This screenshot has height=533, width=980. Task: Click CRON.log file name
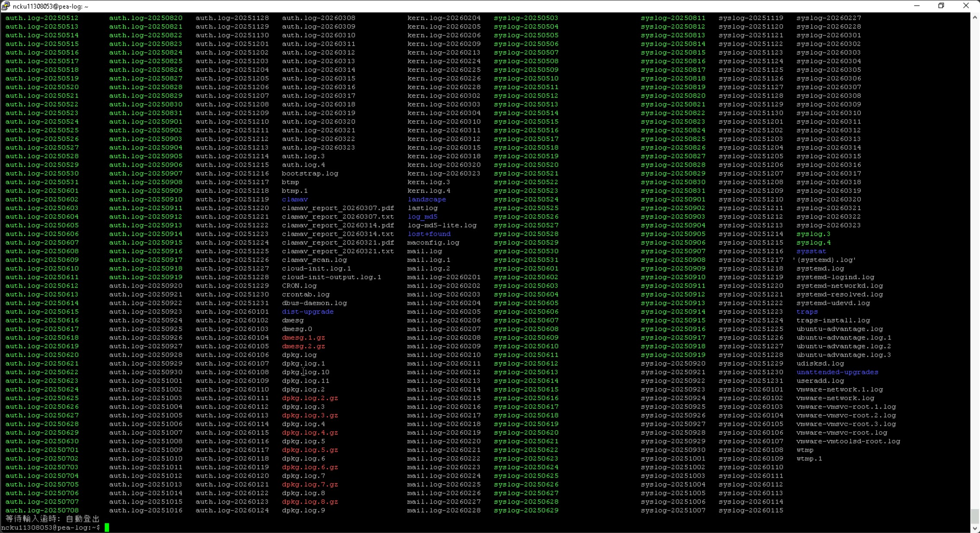299,286
